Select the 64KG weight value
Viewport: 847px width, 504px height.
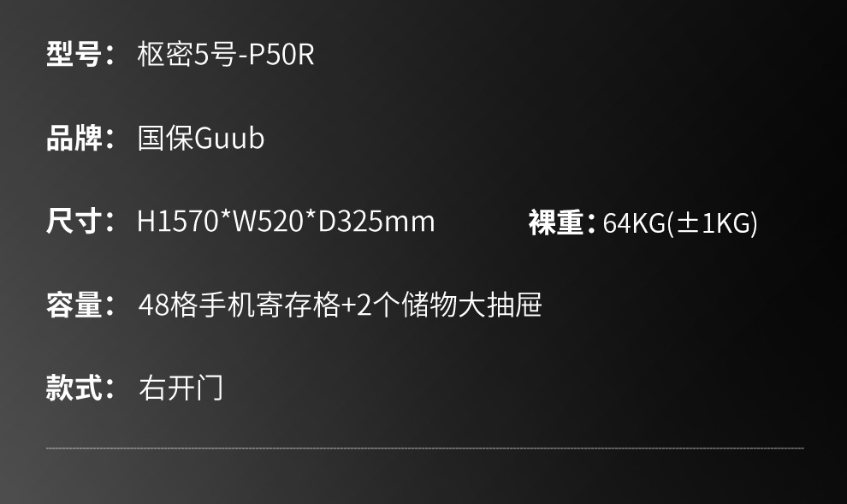click(634, 223)
